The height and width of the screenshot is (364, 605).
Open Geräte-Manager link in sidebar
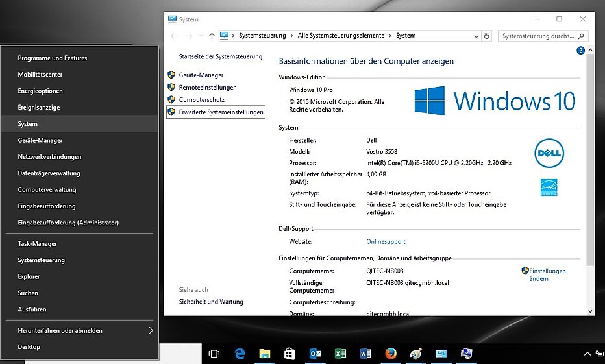[x=201, y=75]
